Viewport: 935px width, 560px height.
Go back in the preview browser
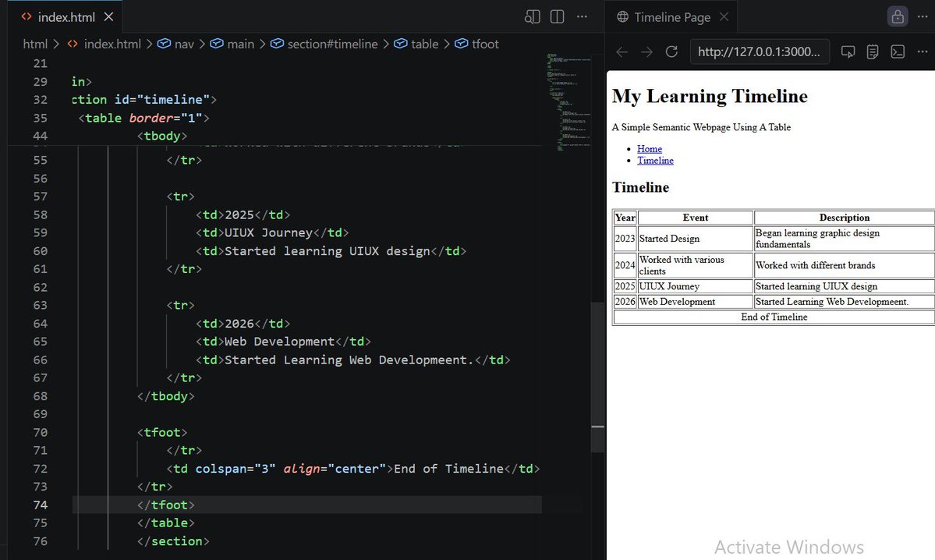[x=622, y=52]
